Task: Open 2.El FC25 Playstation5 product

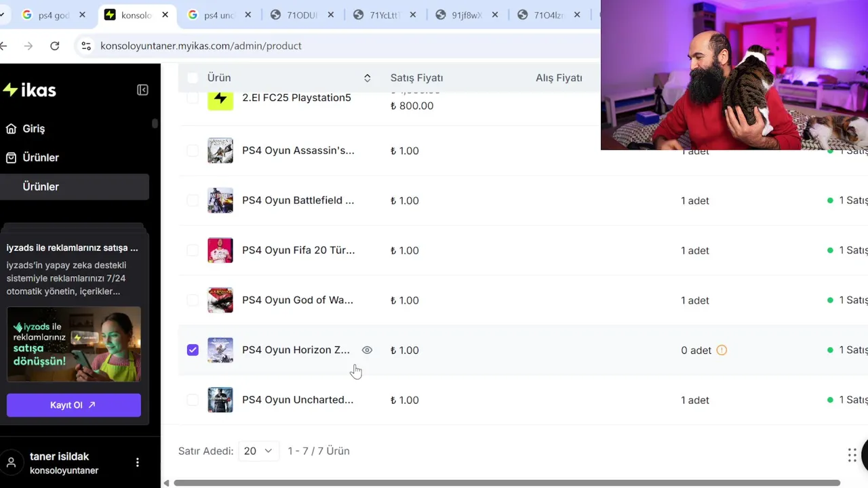Action: 296,98
